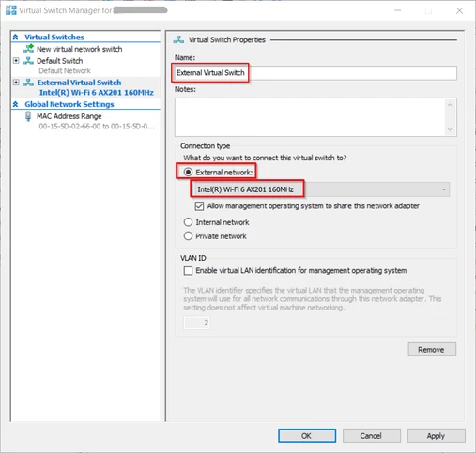Click the New virtual network switch icon

(28, 49)
